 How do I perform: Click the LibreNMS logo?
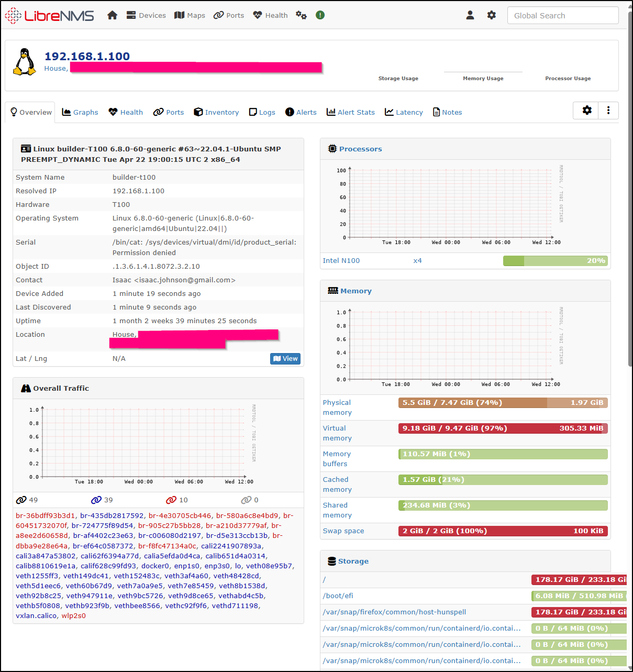pyautogui.click(x=49, y=16)
